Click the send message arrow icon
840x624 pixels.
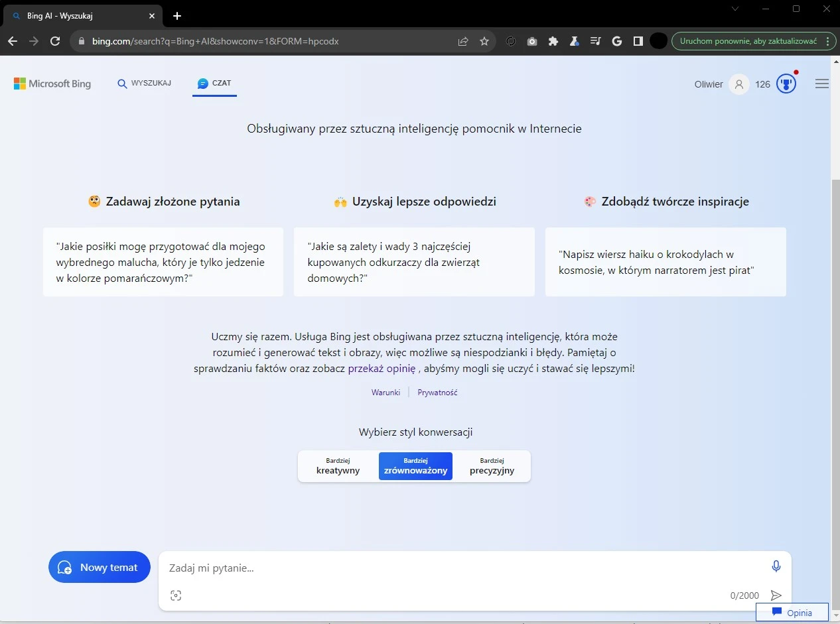(x=776, y=595)
